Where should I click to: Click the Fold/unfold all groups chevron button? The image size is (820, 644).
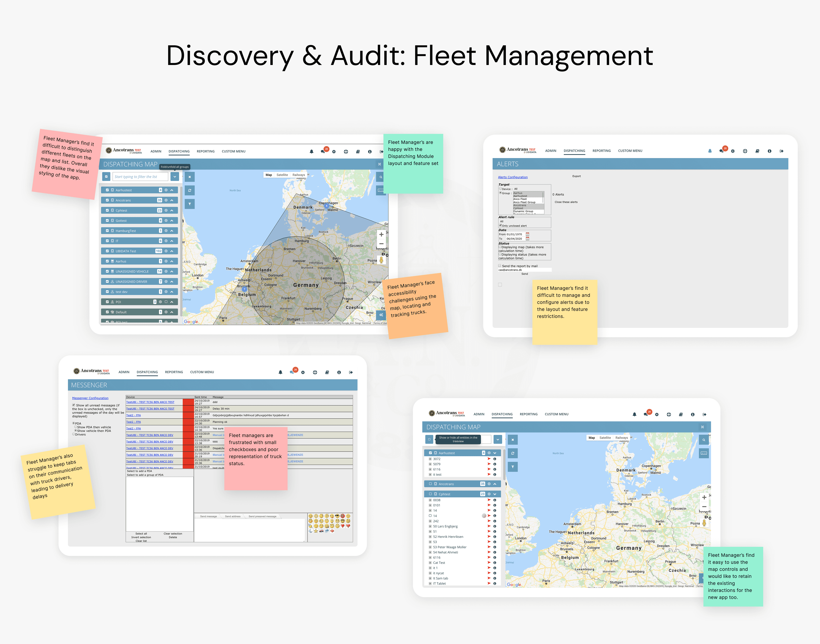click(175, 176)
